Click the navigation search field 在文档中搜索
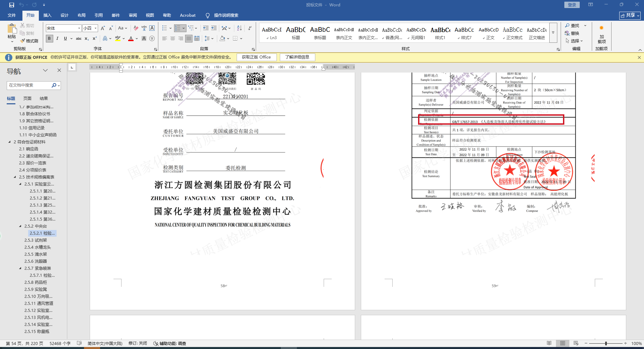Screen dimensions: 644x349 tap(29, 85)
